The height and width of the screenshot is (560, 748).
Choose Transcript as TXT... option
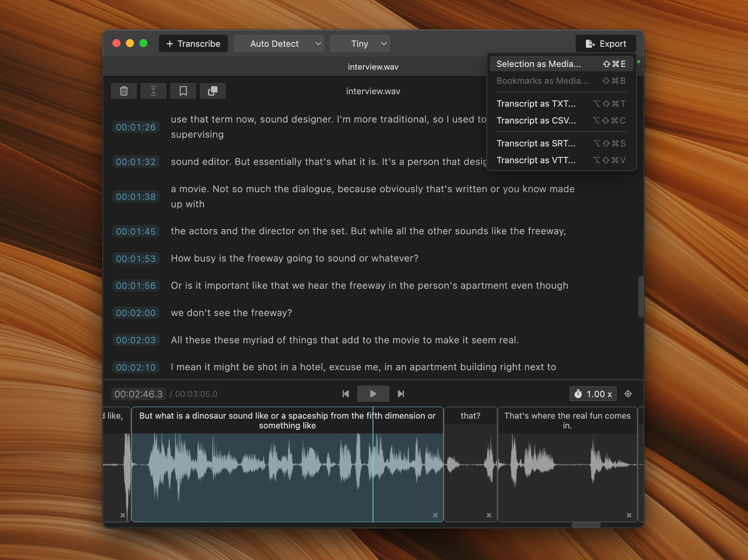click(562, 103)
